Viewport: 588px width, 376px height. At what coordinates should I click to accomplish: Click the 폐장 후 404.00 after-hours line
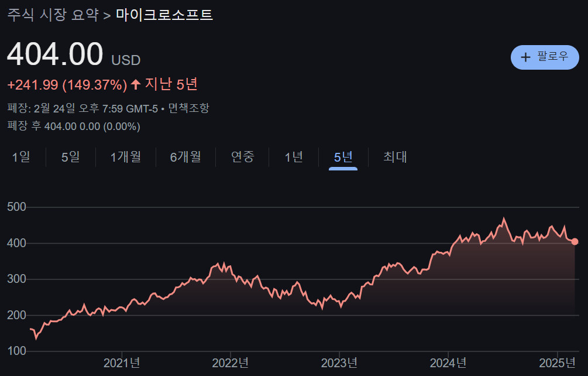pos(74,126)
